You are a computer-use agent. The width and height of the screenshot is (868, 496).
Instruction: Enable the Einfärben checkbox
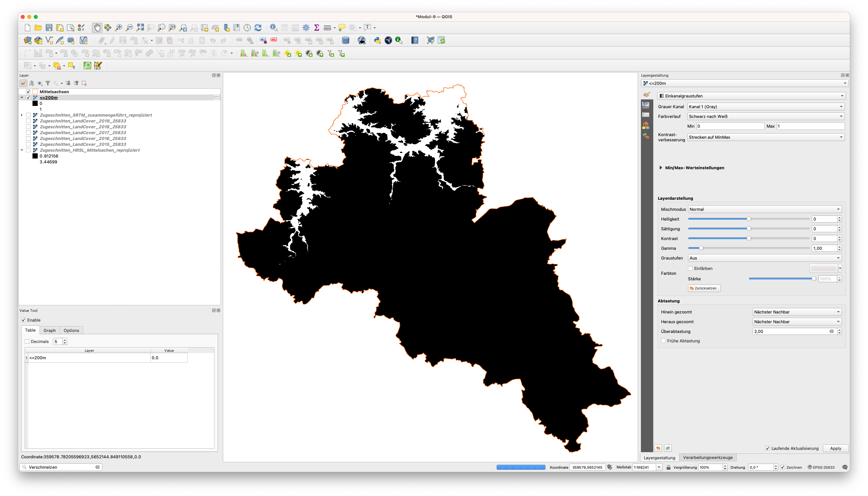pos(690,268)
